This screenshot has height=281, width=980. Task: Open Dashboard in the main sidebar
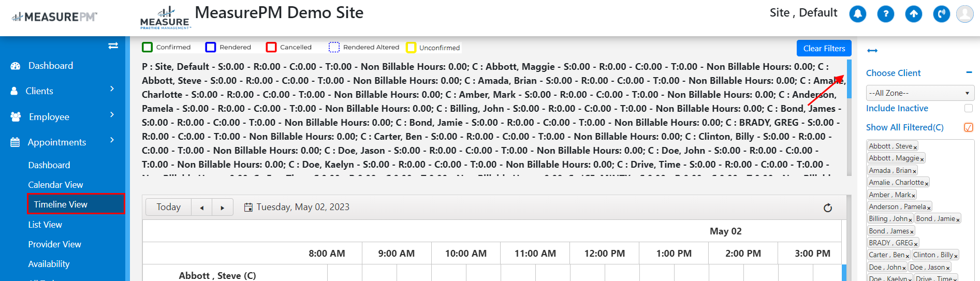click(x=51, y=66)
